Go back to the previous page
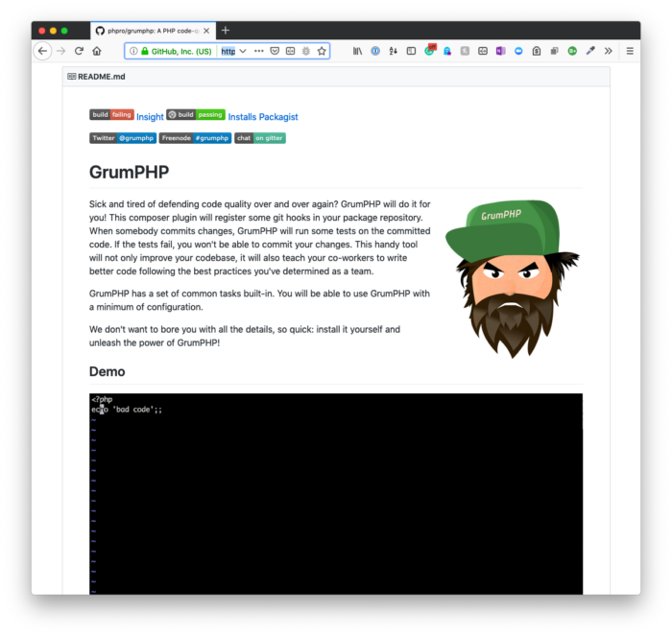672x636 pixels. pos(42,51)
